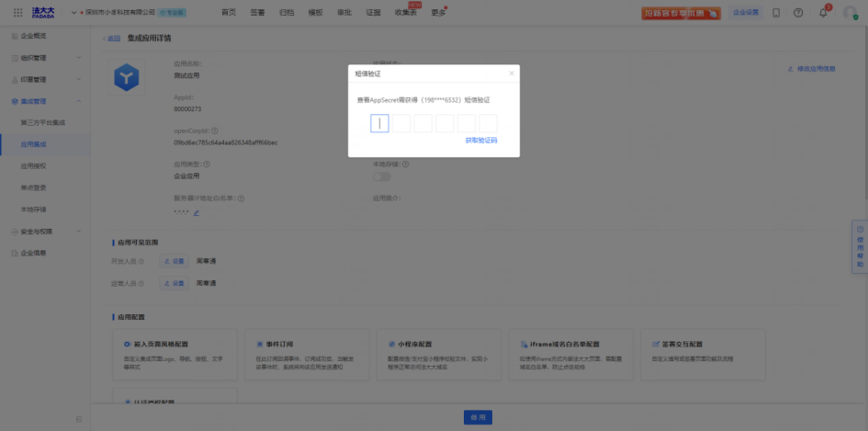This screenshot has width=868, height=431.
Task: Click the openCorpId help icon
Action: coord(214,131)
